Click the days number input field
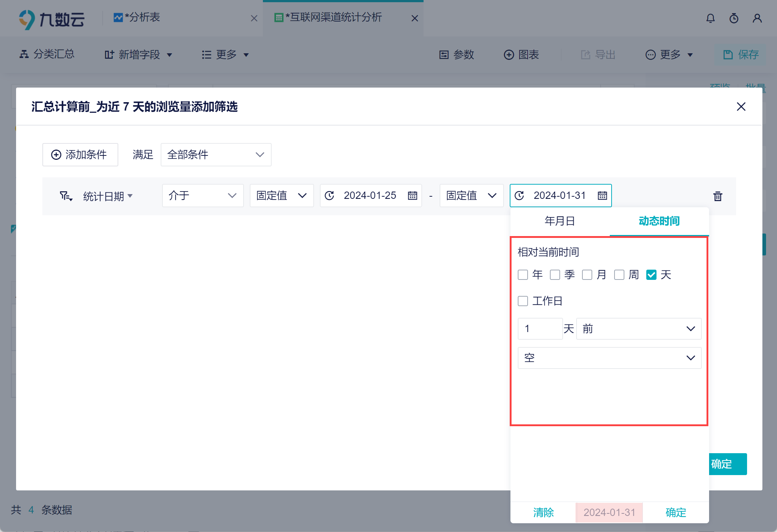777x532 pixels. [x=540, y=329]
